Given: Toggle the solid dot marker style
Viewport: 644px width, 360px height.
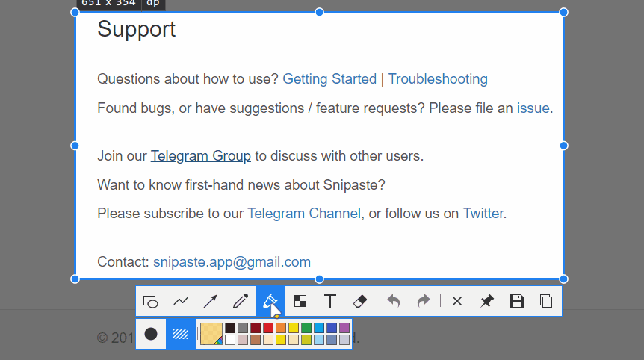Looking at the screenshot, I should [151, 334].
